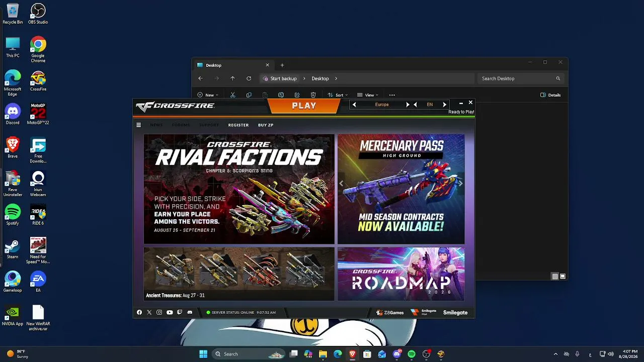Select the Google Chrome desktop shortcut
644x362 pixels.
pyautogui.click(x=38, y=50)
